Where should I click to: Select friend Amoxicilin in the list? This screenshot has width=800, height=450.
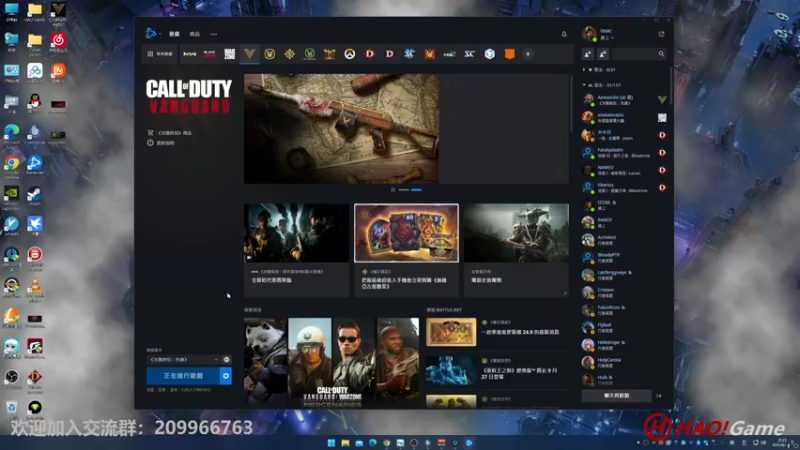point(624,99)
